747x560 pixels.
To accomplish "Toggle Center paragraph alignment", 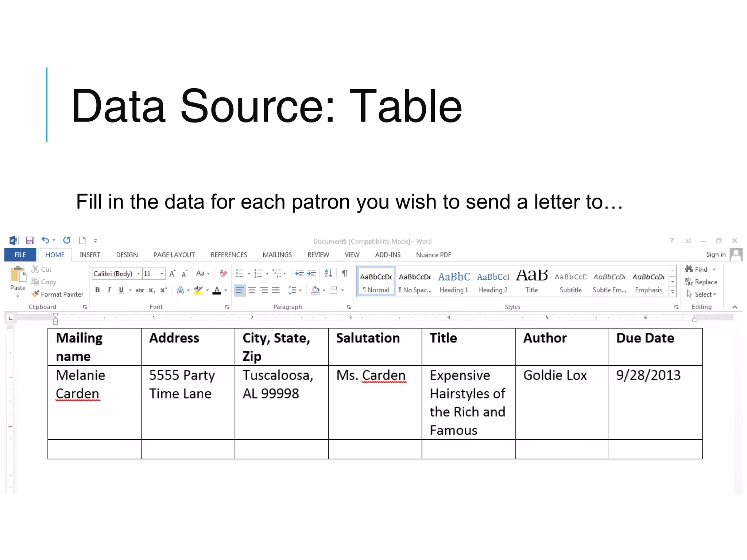I will coord(252,290).
